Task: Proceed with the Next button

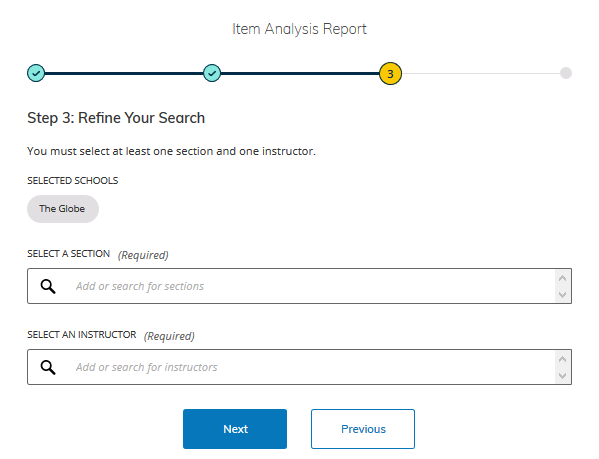Action: 235,429
